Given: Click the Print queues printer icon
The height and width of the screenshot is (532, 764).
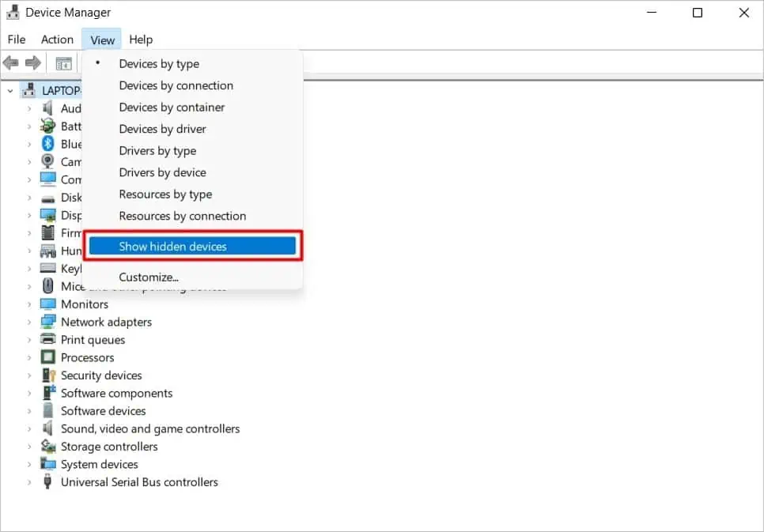Looking at the screenshot, I should point(49,340).
